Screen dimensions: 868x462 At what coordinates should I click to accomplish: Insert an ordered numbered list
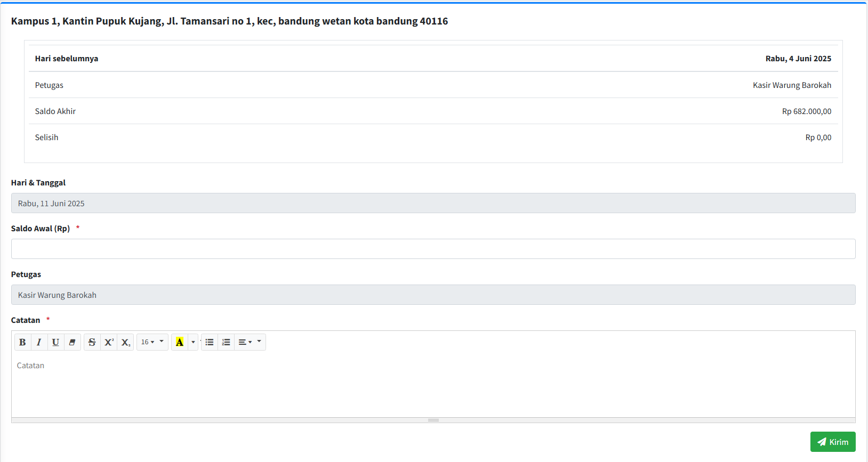[x=226, y=342]
